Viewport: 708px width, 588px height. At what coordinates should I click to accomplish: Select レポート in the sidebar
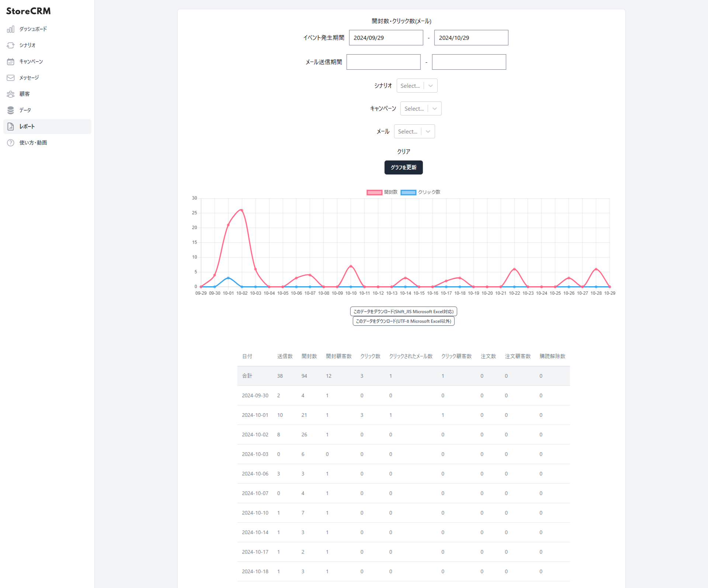[x=47, y=127]
